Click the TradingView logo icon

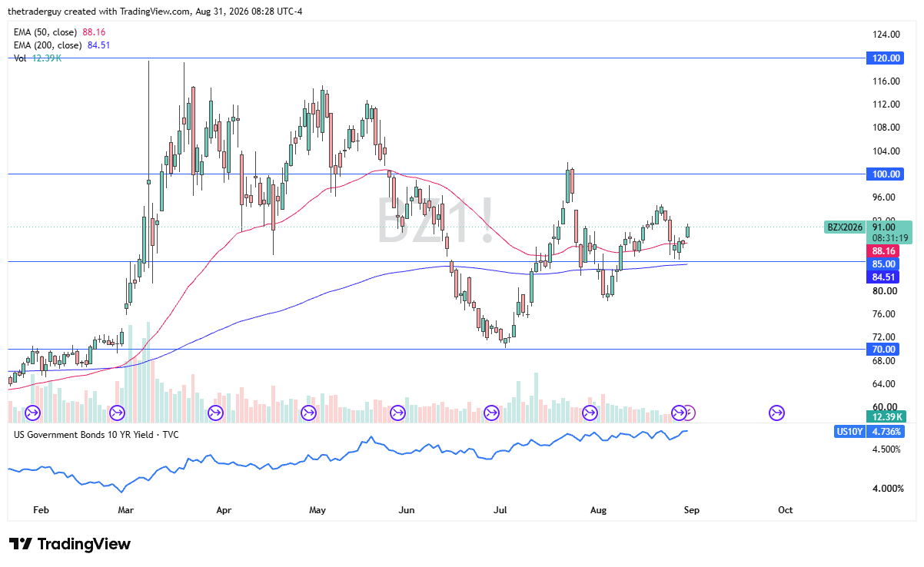21,544
